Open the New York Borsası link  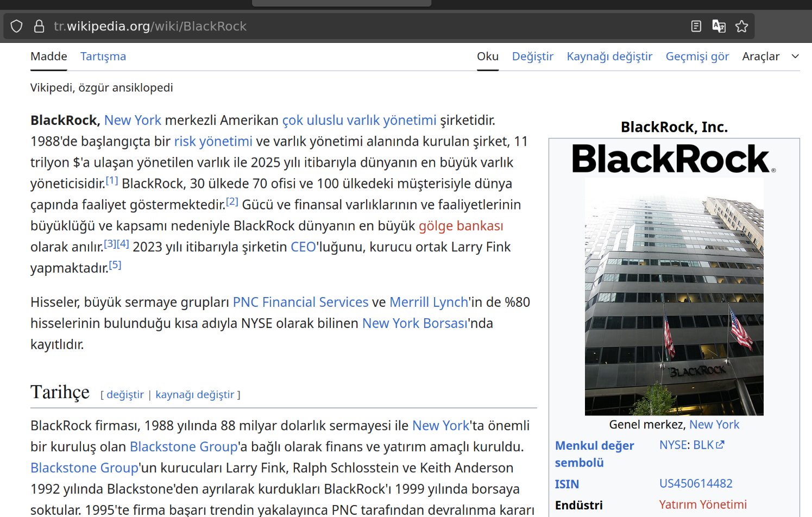[415, 324]
